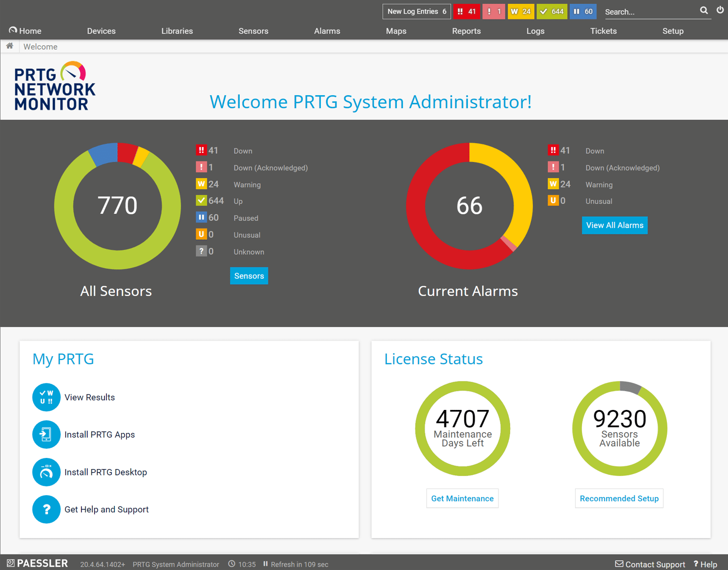Click the pause refresh icon in the footer
Screen dimensions: 728x570
pos(266,564)
